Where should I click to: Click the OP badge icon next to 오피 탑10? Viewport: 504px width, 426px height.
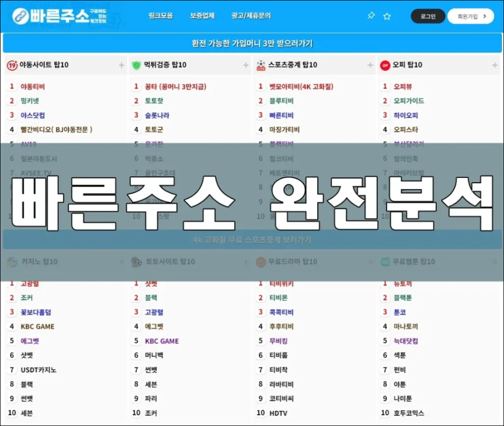point(384,65)
